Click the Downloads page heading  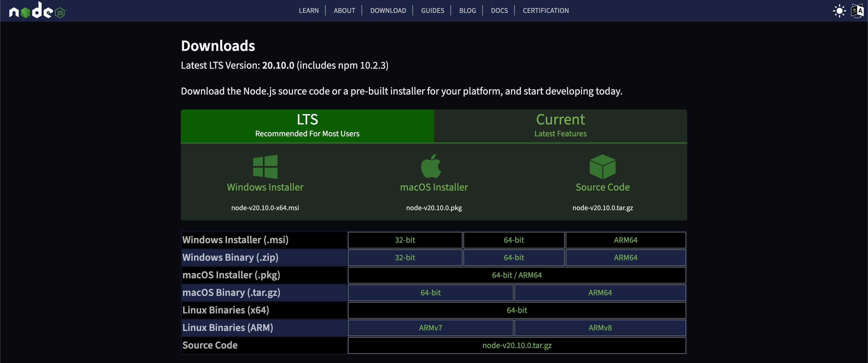tap(218, 46)
